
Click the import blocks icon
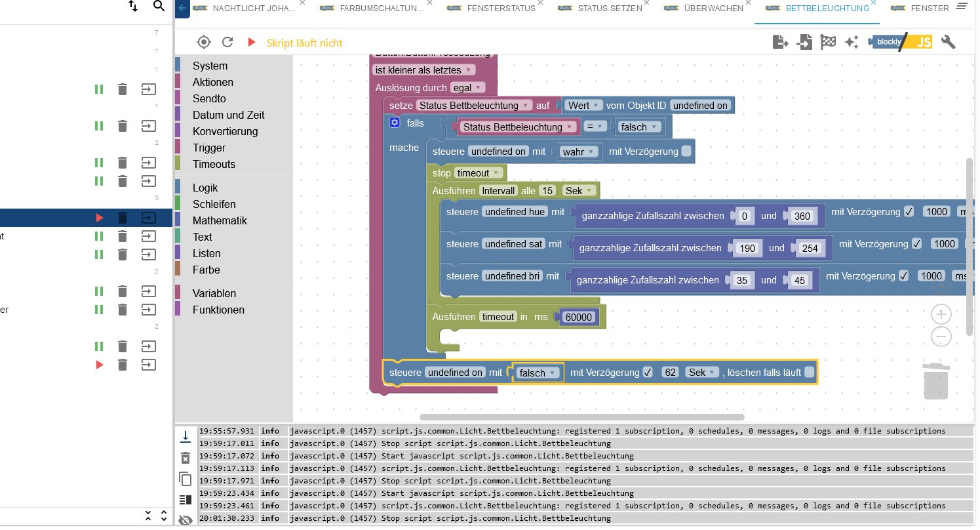804,43
